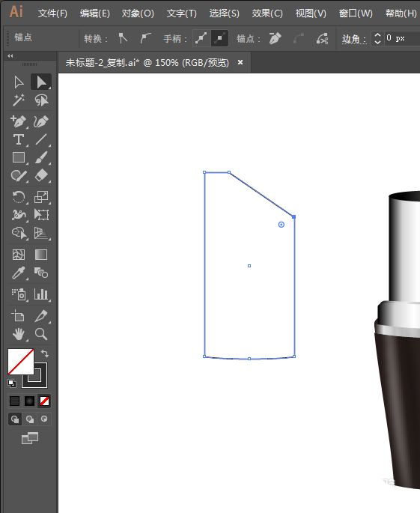
Task: Hide handles for multiple selected anchors
Action: coord(219,39)
